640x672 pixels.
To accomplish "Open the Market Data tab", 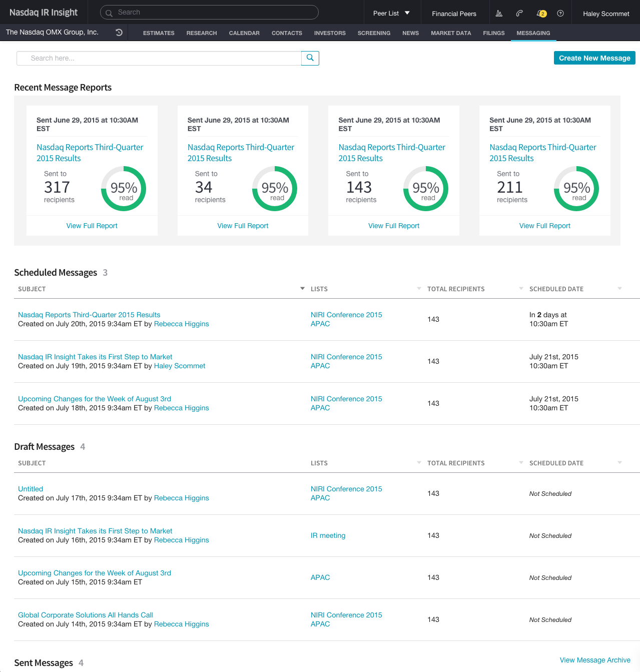I will (451, 33).
